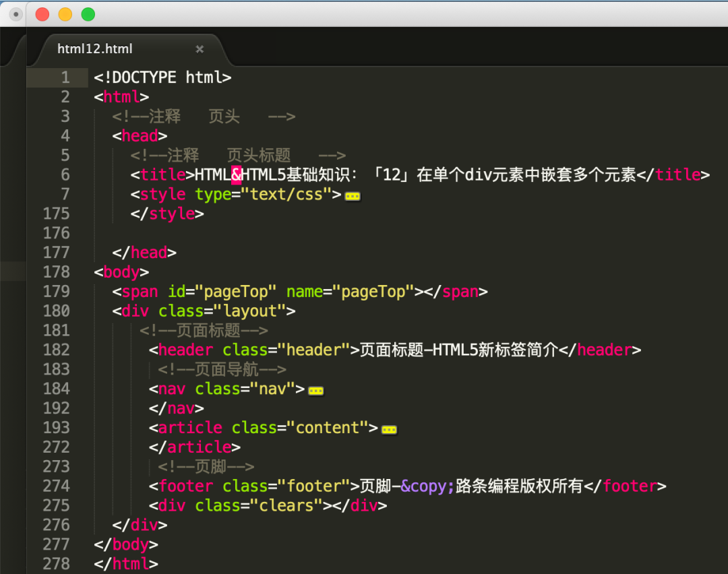Click the title tag on line 6
This screenshot has height=574, width=728.
pyautogui.click(x=162, y=174)
